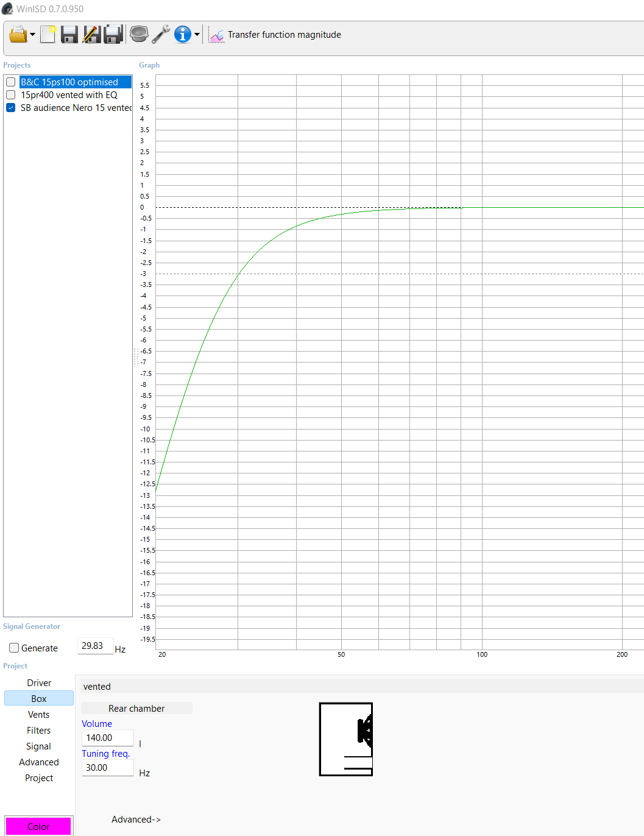The height and width of the screenshot is (836, 644).
Task: Click the litre unit label beside Volume
Action: tap(140, 744)
